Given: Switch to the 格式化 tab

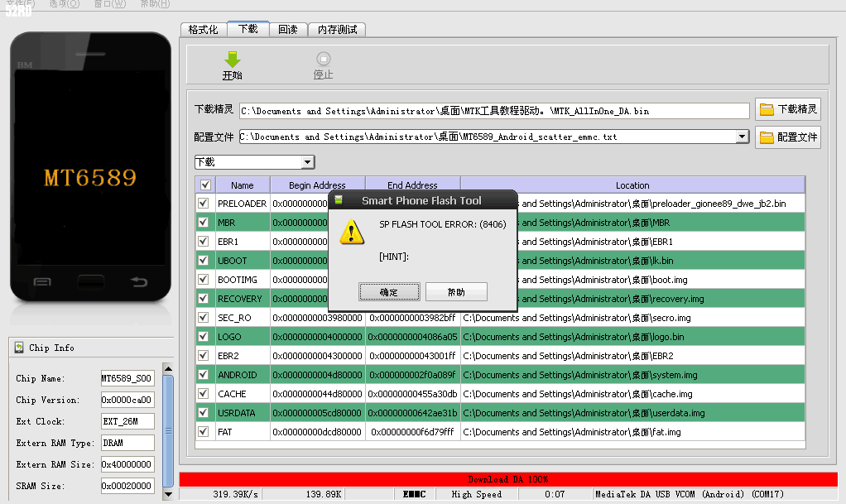Looking at the screenshot, I should tap(204, 30).
